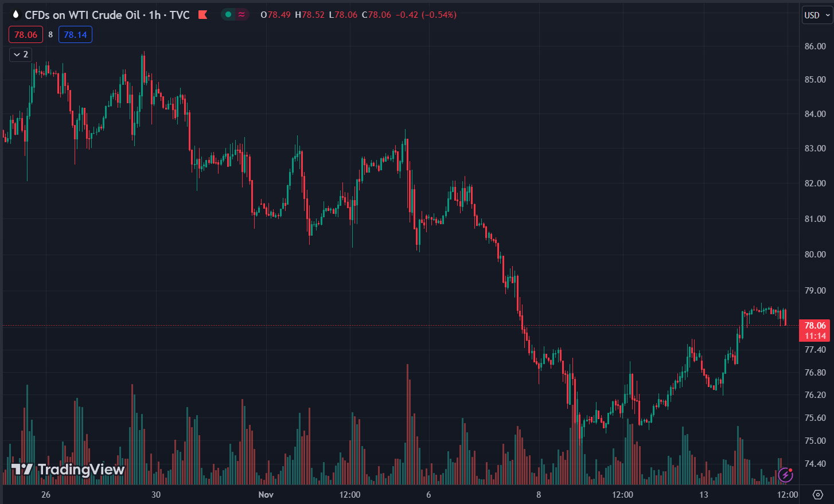834x504 pixels.
Task: Open symbol search via CFDs on WTI Crude Oil title
Action: 82,15
